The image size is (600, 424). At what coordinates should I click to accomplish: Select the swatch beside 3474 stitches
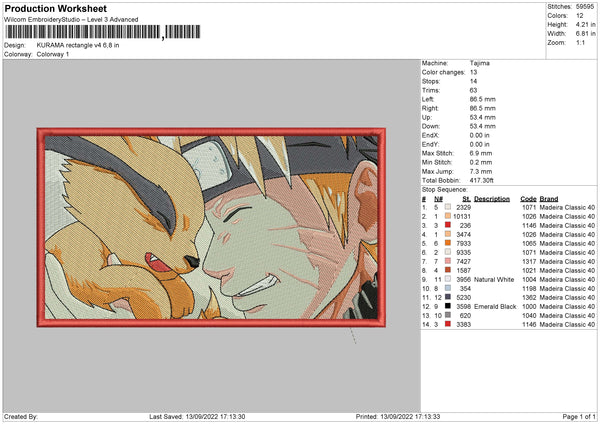point(448,234)
